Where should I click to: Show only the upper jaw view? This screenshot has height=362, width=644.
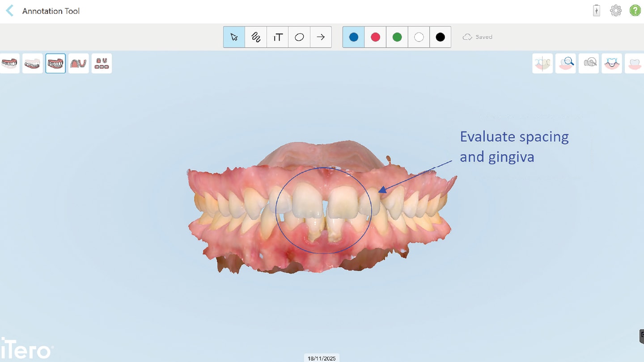point(9,63)
